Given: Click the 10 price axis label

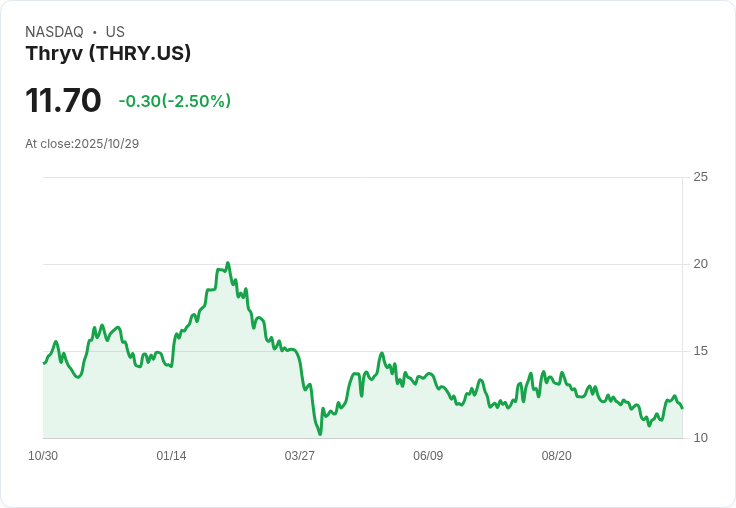Looking at the screenshot, I should pos(700,438).
